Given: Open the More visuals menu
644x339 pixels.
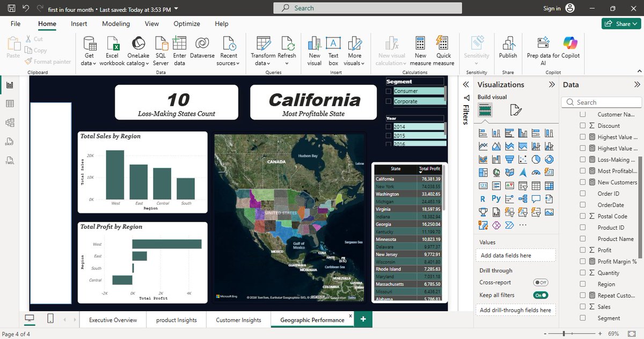Looking at the screenshot, I should (355, 51).
